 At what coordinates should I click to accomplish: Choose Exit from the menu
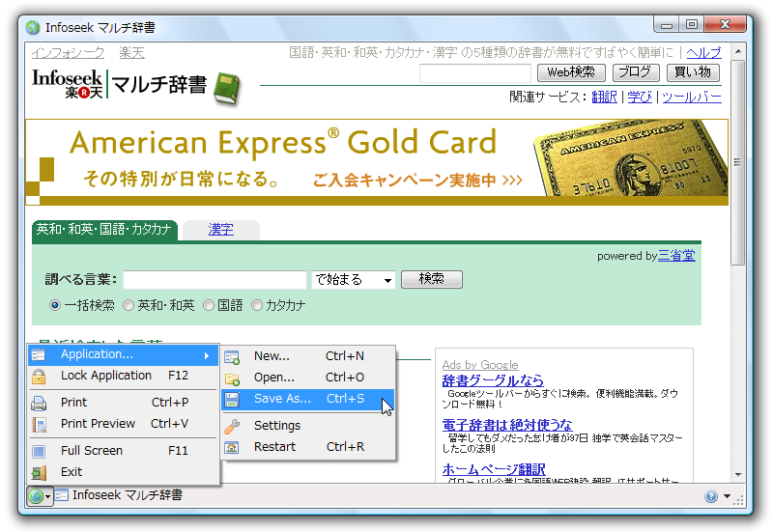click(x=124, y=472)
